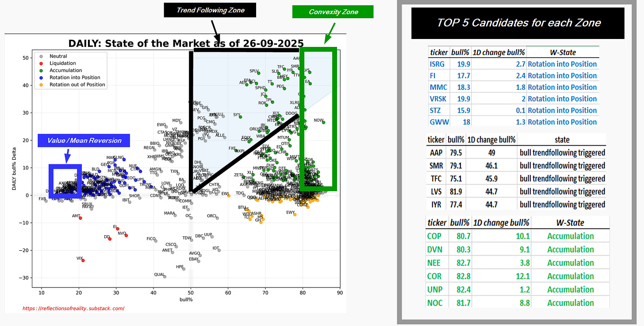Click the red DD data point on chart
This screenshot has height=326, width=644.
point(110,239)
